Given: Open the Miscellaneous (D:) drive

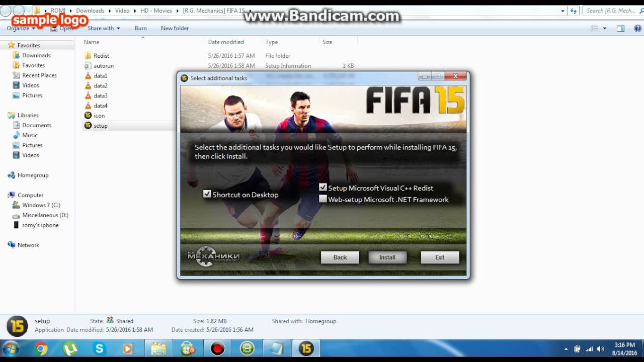Looking at the screenshot, I should tap(45, 215).
